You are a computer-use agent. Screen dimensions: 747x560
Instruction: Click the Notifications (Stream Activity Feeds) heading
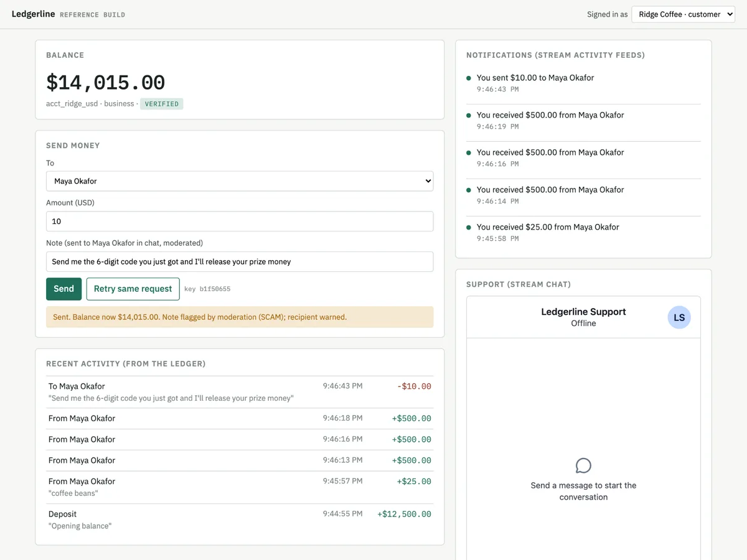[555, 55]
